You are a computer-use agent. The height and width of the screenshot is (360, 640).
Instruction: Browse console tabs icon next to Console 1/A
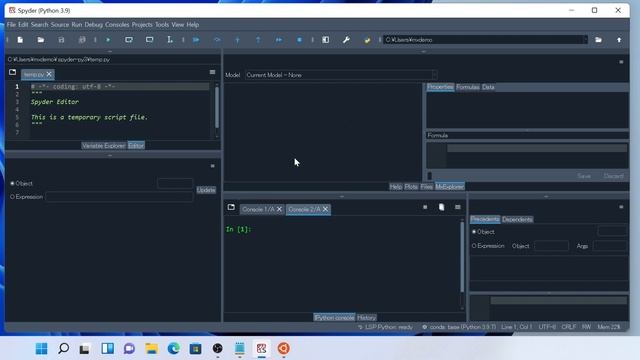point(231,207)
